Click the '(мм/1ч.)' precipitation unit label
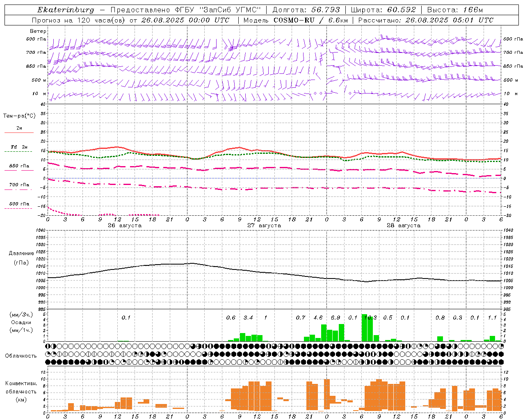The width and height of the screenshot is (525, 420). [x=21, y=330]
